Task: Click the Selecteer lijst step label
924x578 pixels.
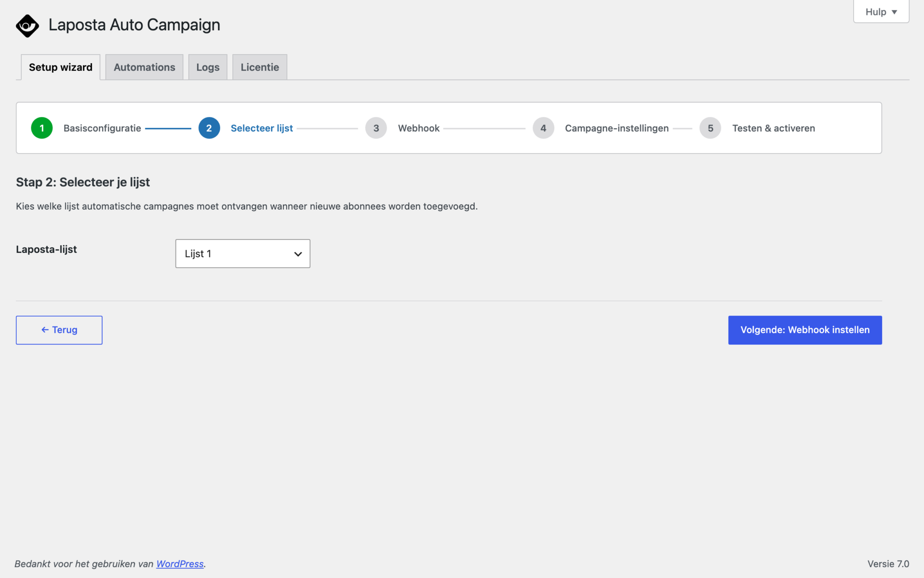Action: click(x=262, y=128)
